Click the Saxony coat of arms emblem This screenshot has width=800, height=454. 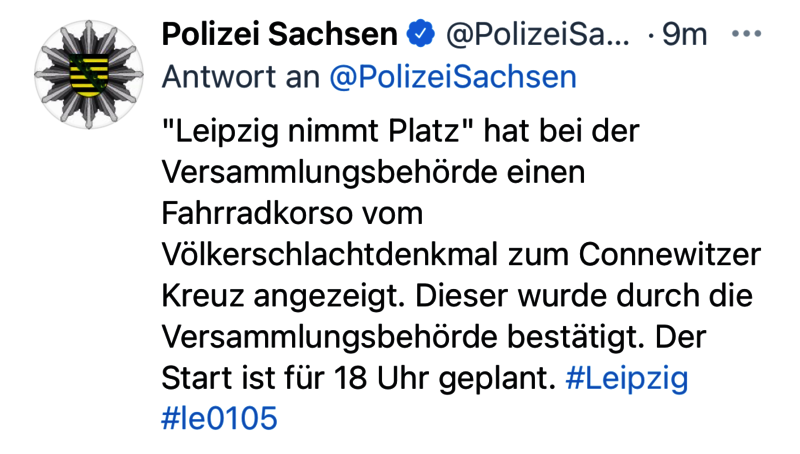click(x=88, y=70)
